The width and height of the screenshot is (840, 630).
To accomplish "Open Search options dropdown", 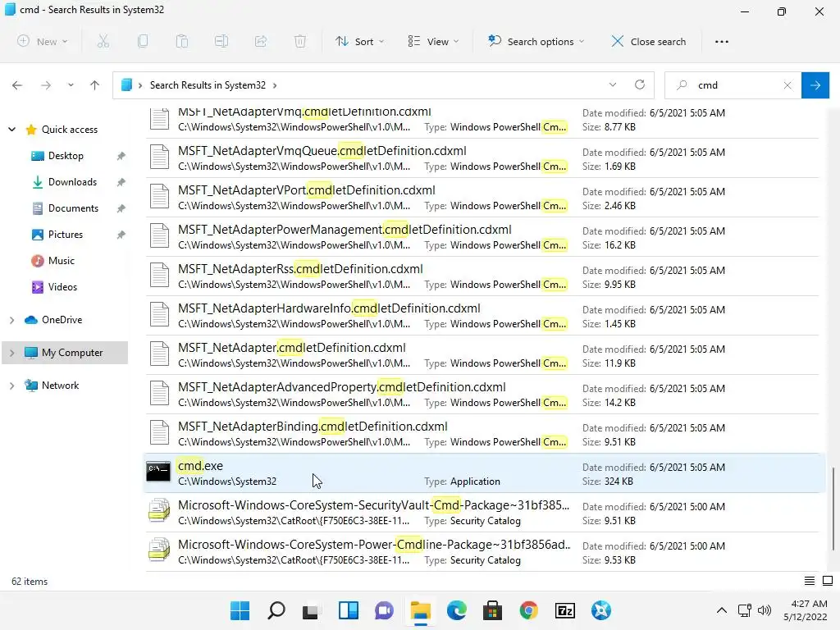I will [x=536, y=41].
